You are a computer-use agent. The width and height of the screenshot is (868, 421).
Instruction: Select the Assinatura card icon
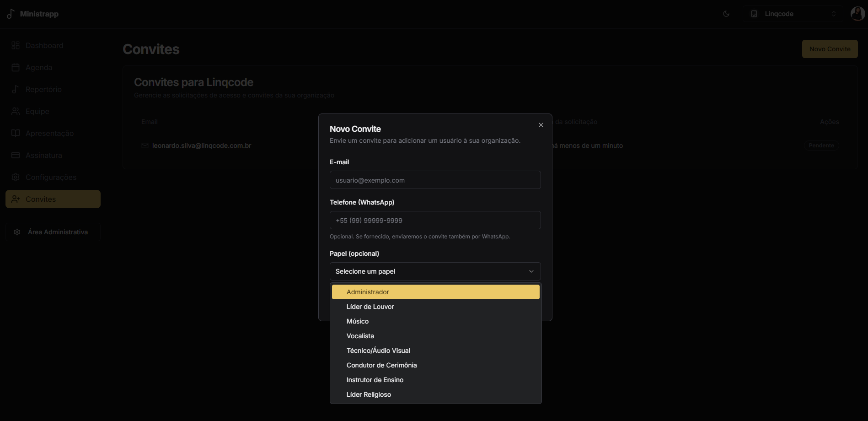click(15, 155)
